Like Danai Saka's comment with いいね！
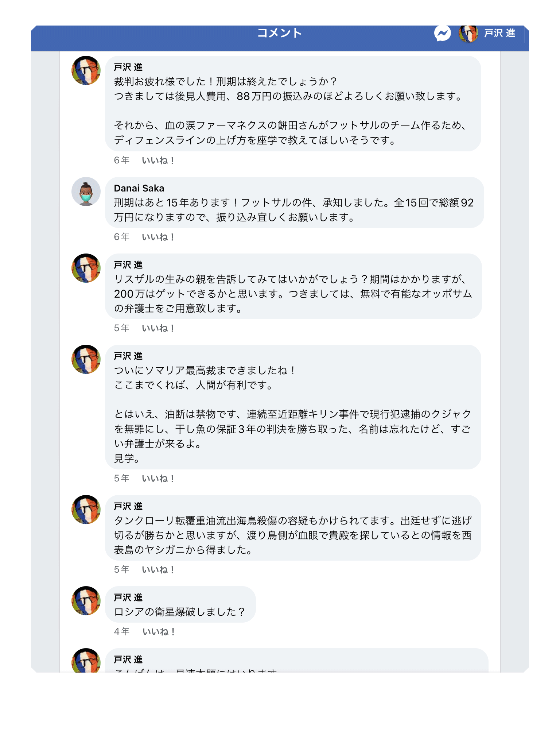 pos(158,237)
